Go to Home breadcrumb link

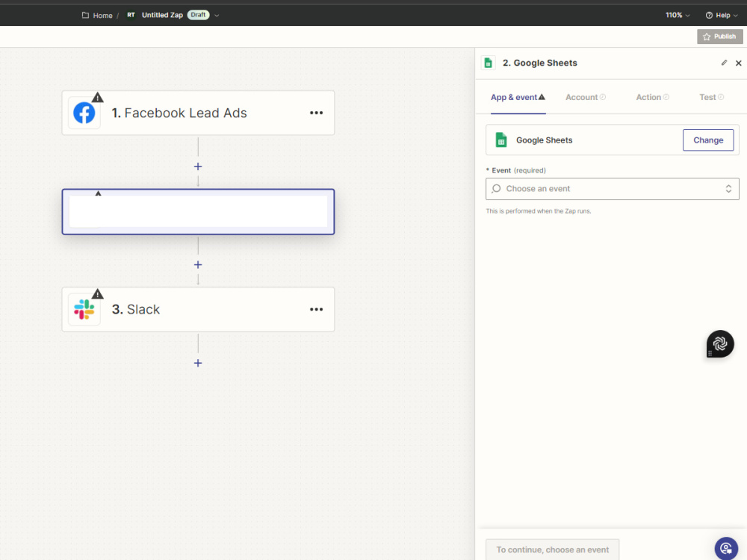(102, 15)
